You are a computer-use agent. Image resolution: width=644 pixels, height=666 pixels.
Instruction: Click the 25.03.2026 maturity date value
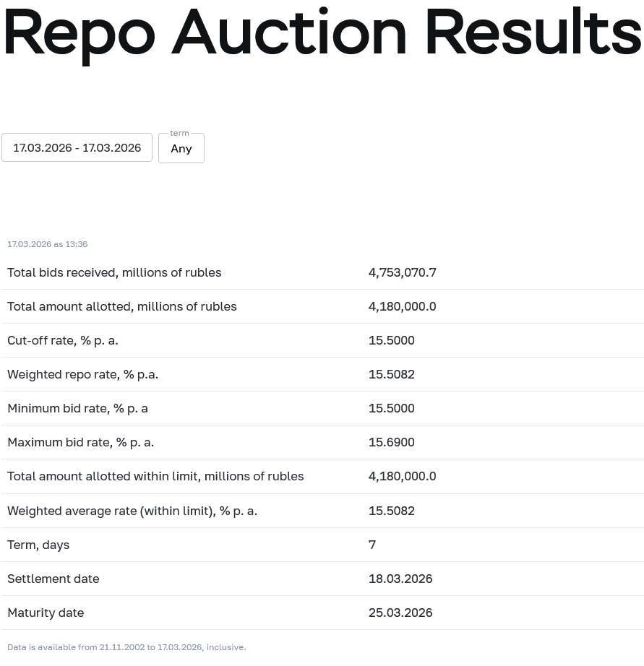coord(400,613)
